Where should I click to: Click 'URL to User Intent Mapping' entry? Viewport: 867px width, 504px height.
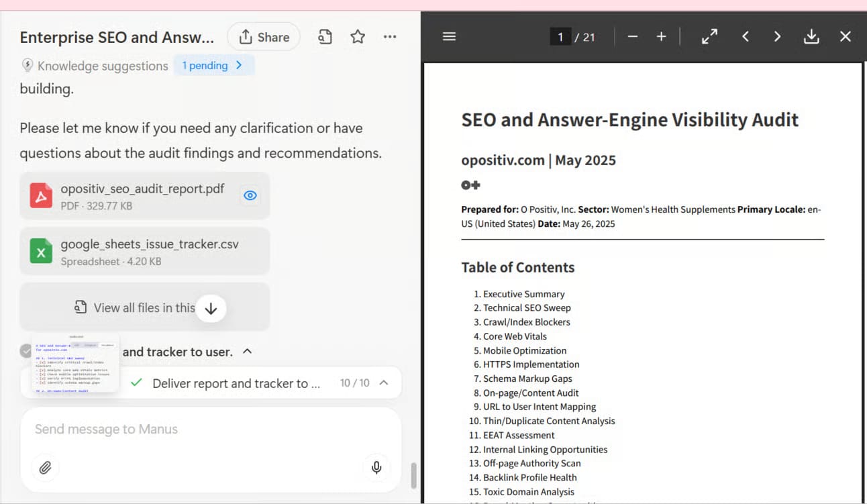(x=540, y=407)
